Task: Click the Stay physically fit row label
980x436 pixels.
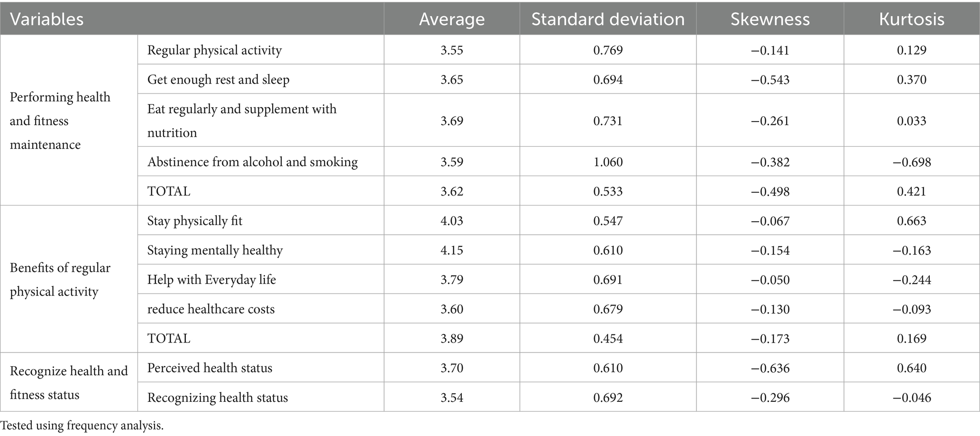Action: (x=195, y=221)
